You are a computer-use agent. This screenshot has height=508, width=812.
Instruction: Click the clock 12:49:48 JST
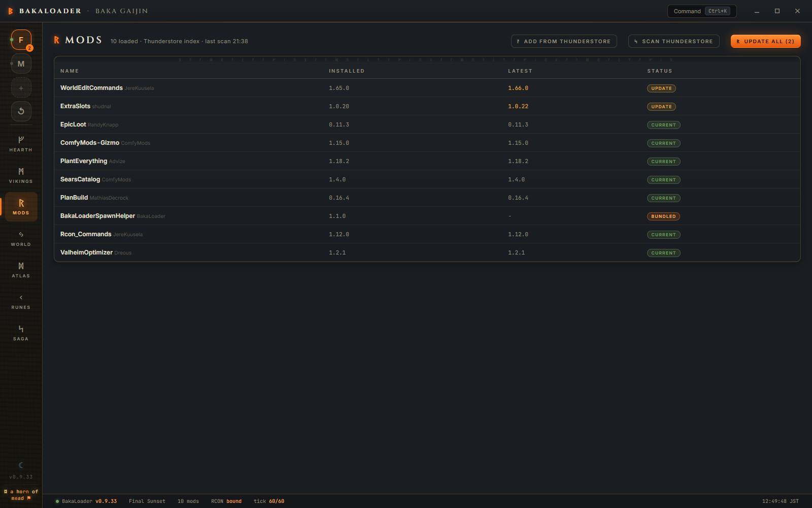[781, 501]
